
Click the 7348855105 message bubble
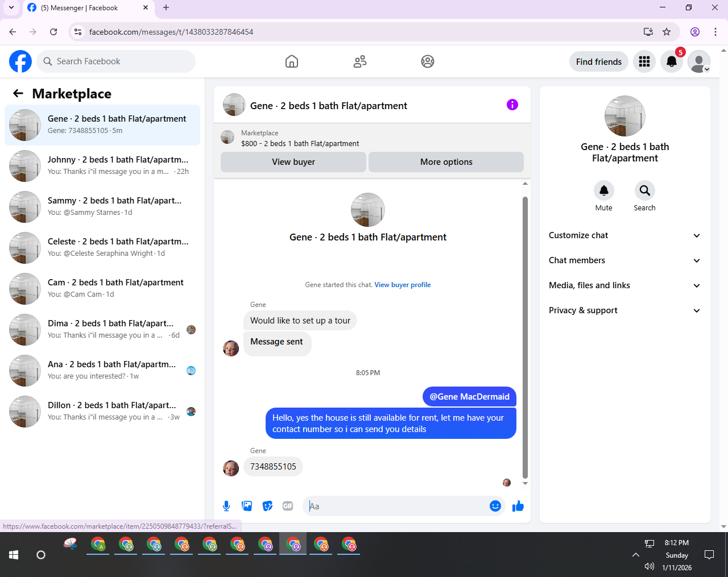[273, 467]
